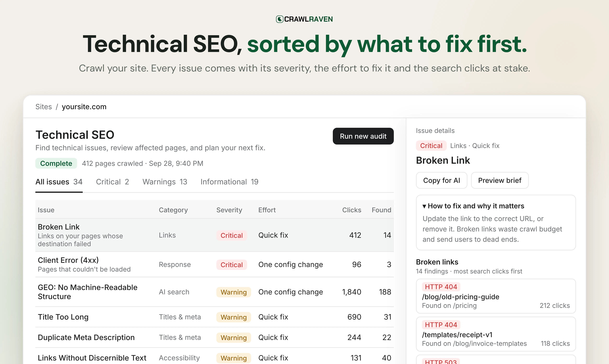
Task: Select GEO: No Machine-Readable Structure issue
Action: (215, 292)
